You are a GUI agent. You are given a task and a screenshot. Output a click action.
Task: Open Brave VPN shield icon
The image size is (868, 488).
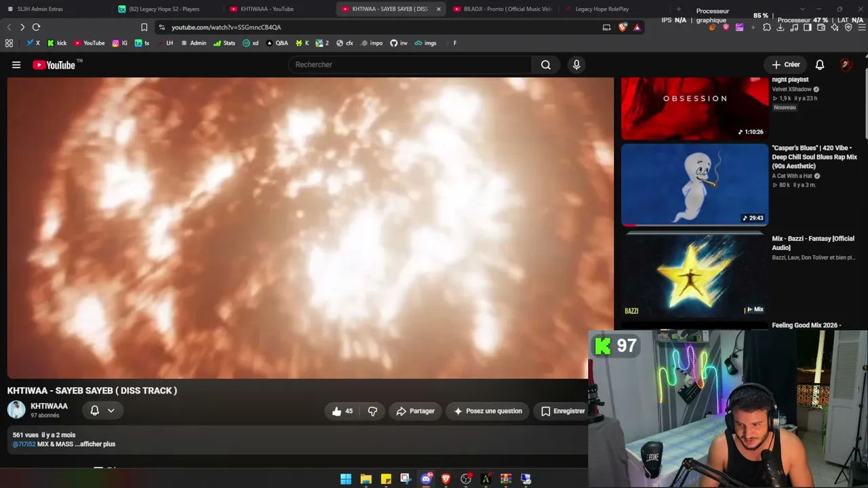(848, 28)
